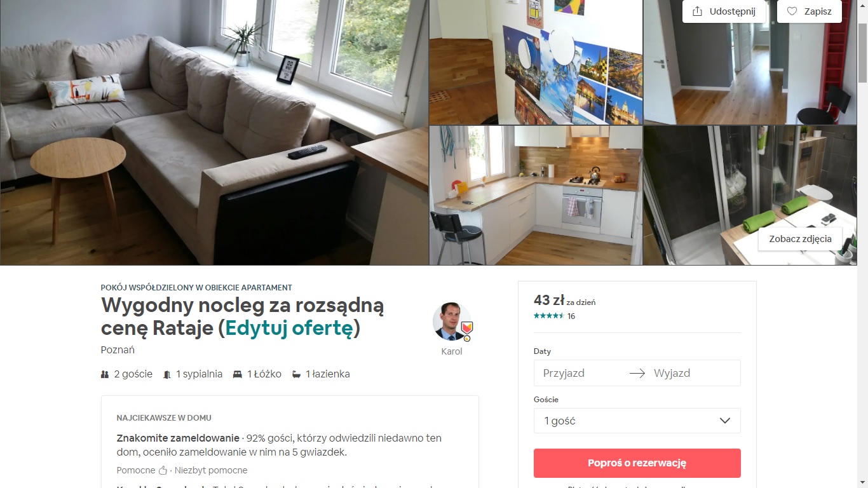This screenshot has width=868, height=488.
Task: Click the heart icon to save listing
Action: tap(792, 11)
